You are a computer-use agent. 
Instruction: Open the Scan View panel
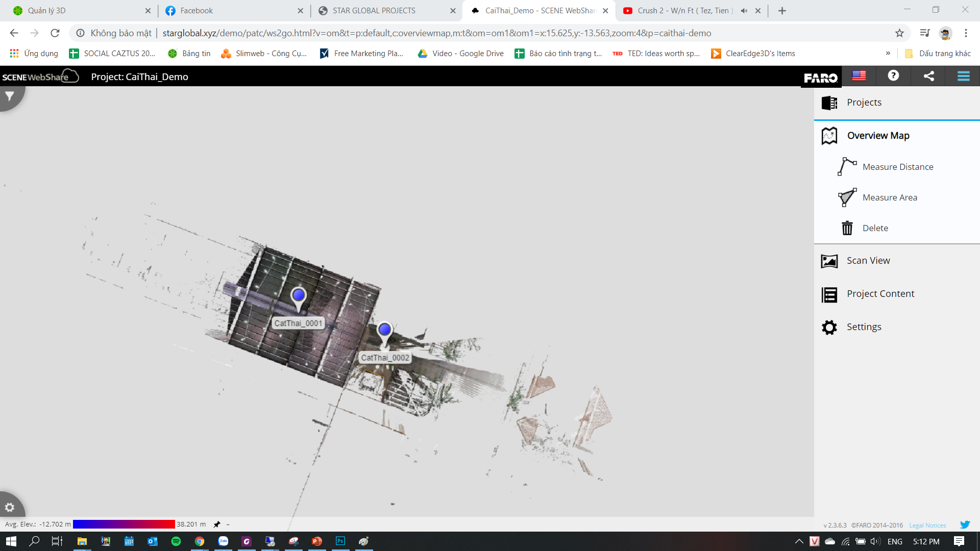pos(868,261)
